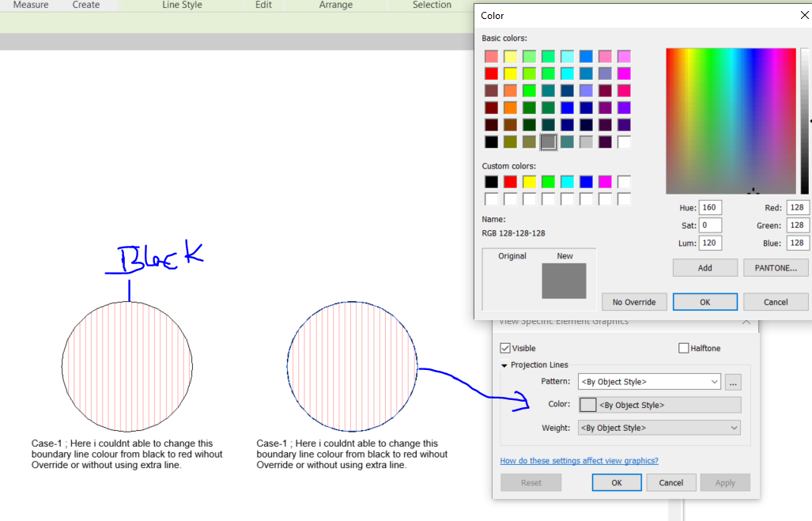Click the pattern browse ellipsis button
Image resolution: width=812 pixels, height=521 pixels.
733,382
